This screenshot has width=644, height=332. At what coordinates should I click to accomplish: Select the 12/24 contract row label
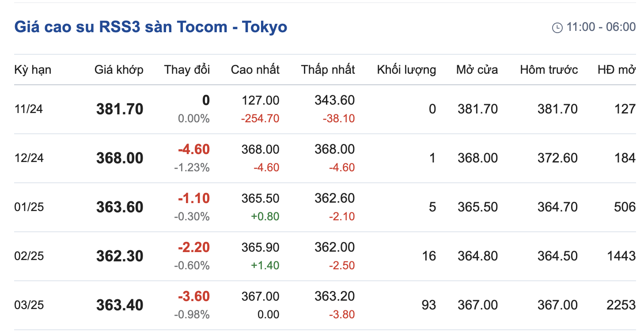29,158
